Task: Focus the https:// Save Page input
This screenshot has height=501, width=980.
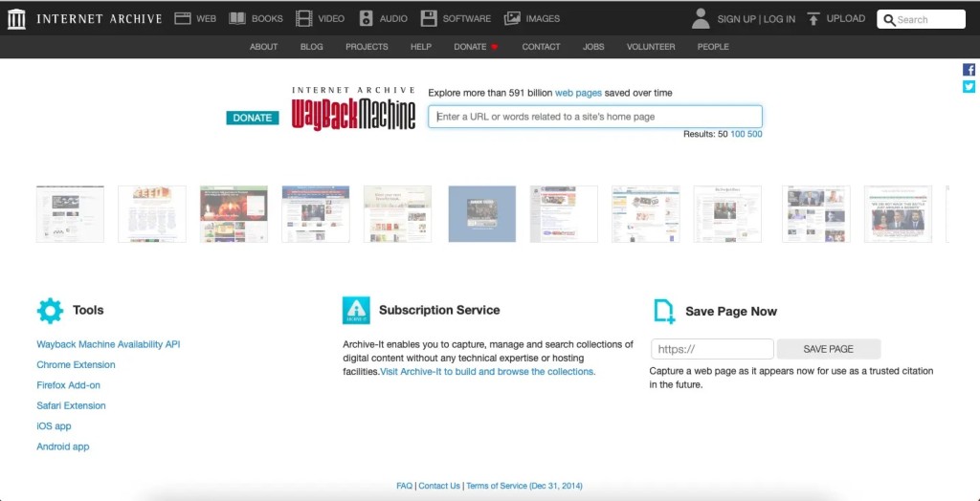Action: pos(712,349)
